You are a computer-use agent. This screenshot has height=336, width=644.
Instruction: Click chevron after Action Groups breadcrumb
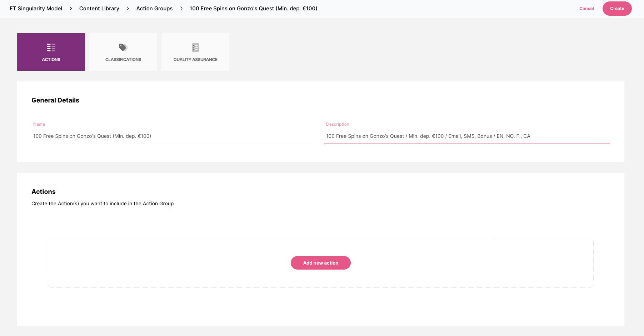(181, 9)
